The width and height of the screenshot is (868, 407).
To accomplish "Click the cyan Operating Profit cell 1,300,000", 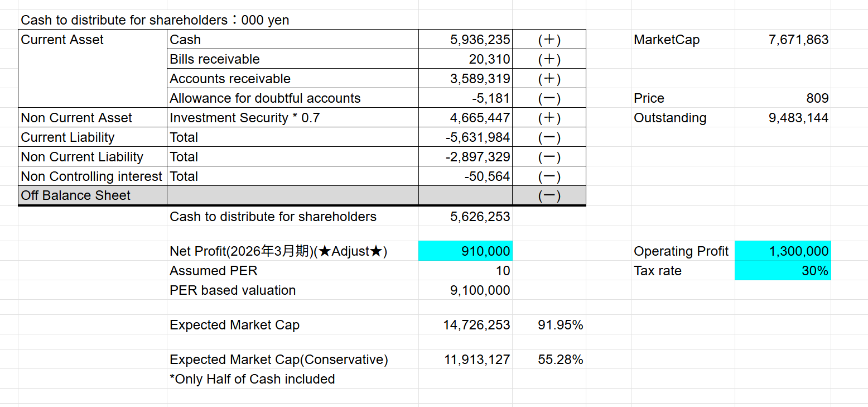I will 783,252.
